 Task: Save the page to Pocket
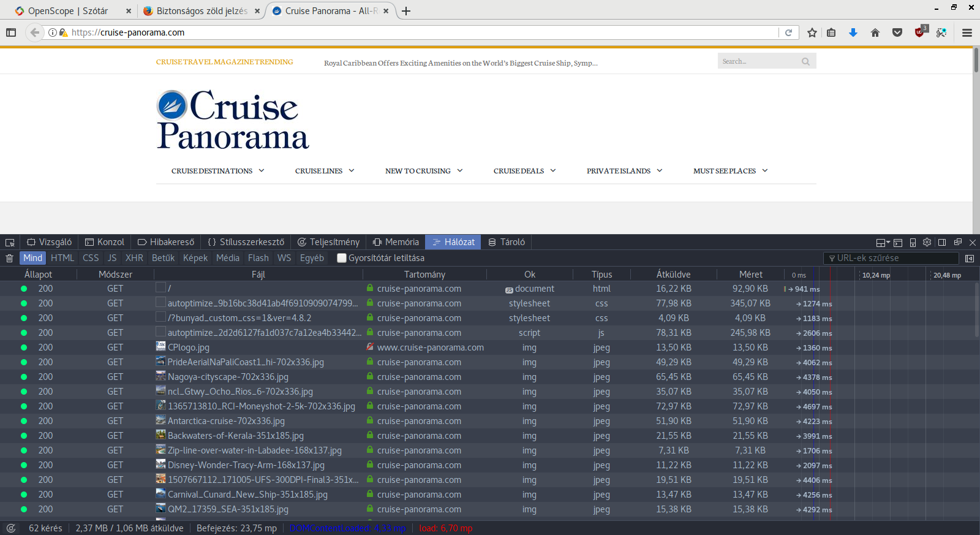(897, 32)
